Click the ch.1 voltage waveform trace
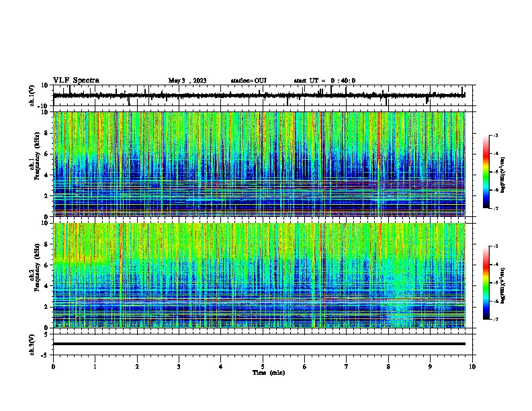The height and width of the screenshot is (411, 532). click(259, 95)
